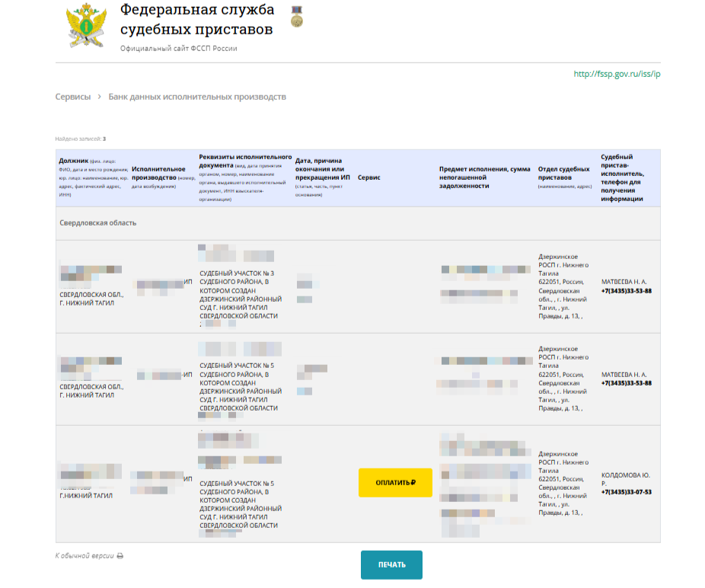Viewport: 705px width, 588px height.
Task: Click the Должник column header
Action: 93,177
